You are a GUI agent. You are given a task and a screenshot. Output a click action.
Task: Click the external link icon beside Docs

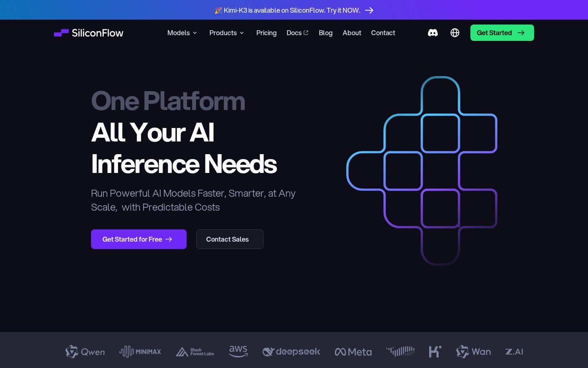306,33
